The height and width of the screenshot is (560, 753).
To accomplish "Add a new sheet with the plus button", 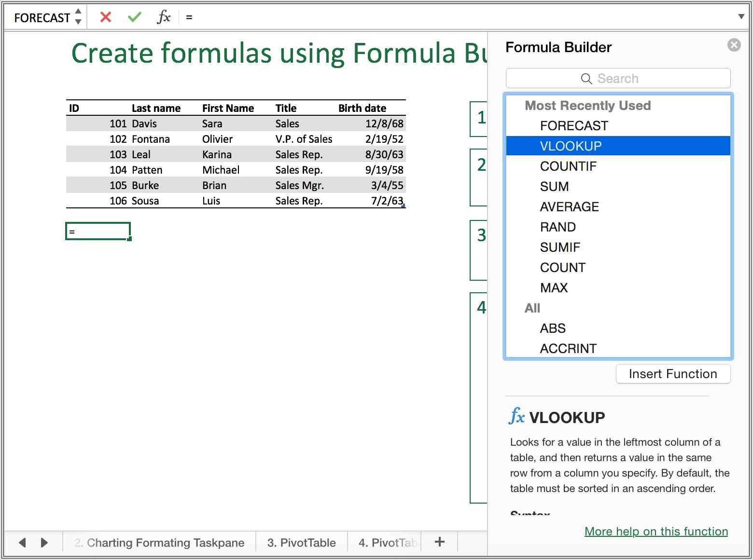I will [439, 542].
